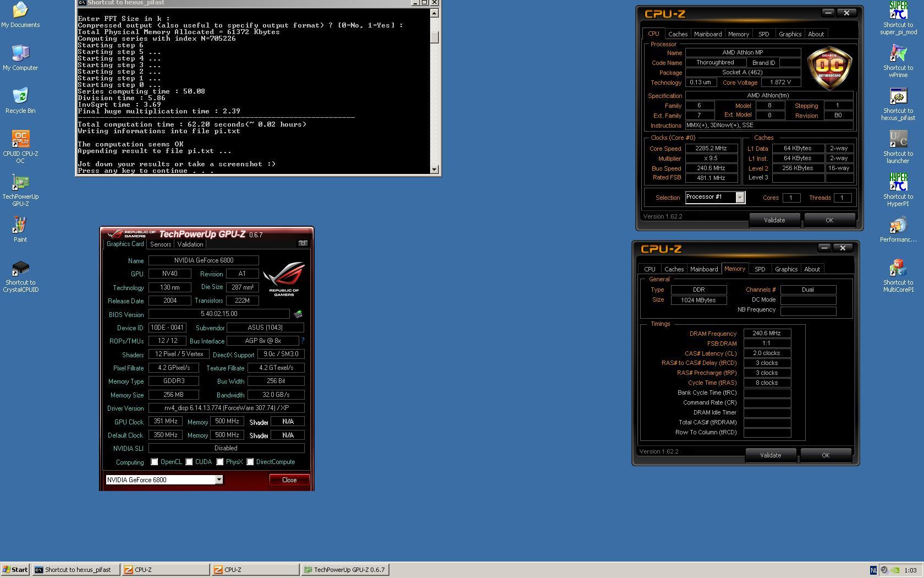Switch to Validation tab in GPU-Z
Viewport: 924px width, 578px height.
point(190,244)
